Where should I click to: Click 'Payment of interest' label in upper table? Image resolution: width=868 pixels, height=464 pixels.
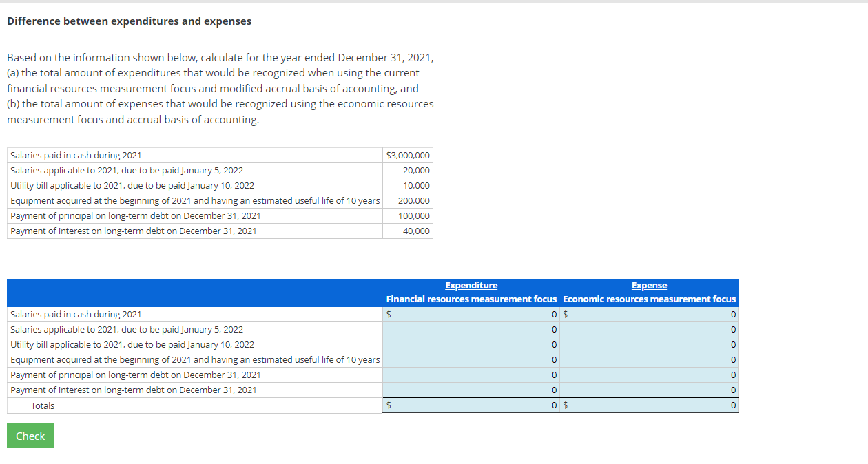click(134, 231)
